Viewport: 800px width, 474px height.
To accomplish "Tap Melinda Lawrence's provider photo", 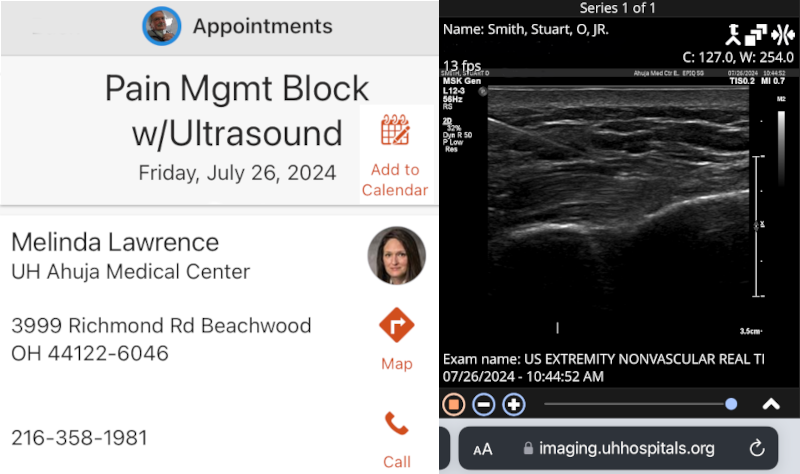I will pos(396,256).
